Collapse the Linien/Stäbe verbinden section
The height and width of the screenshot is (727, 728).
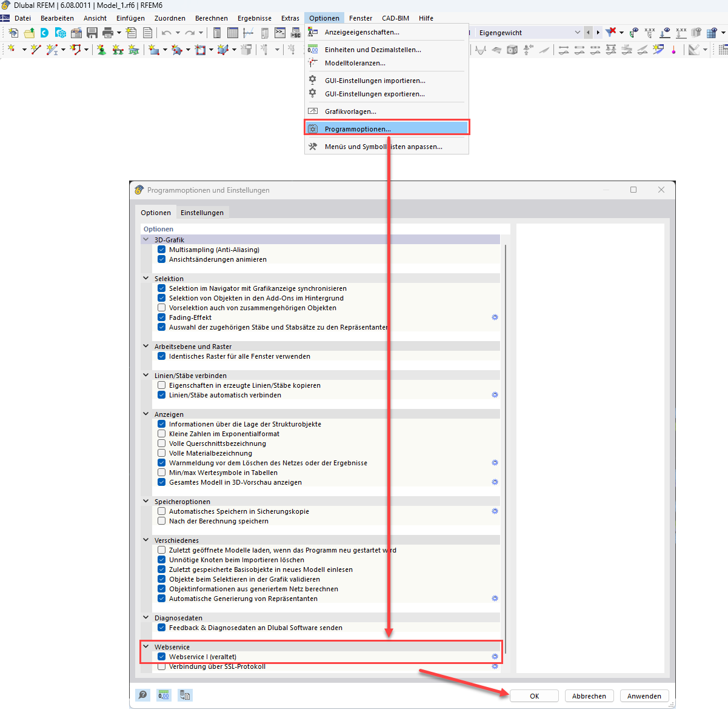(146, 376)
